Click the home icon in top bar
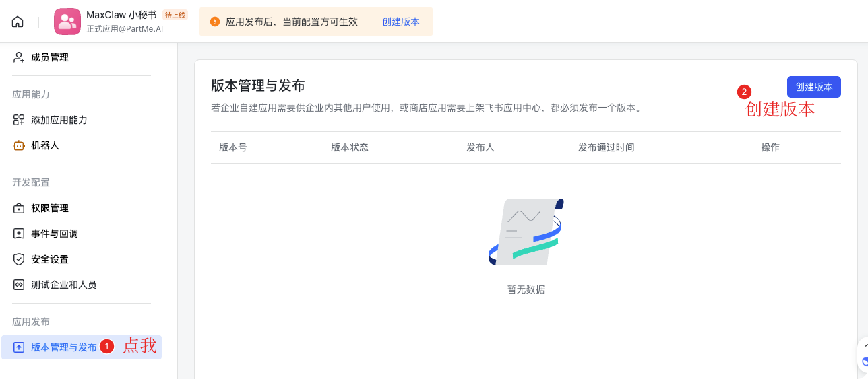 (18, 22)
